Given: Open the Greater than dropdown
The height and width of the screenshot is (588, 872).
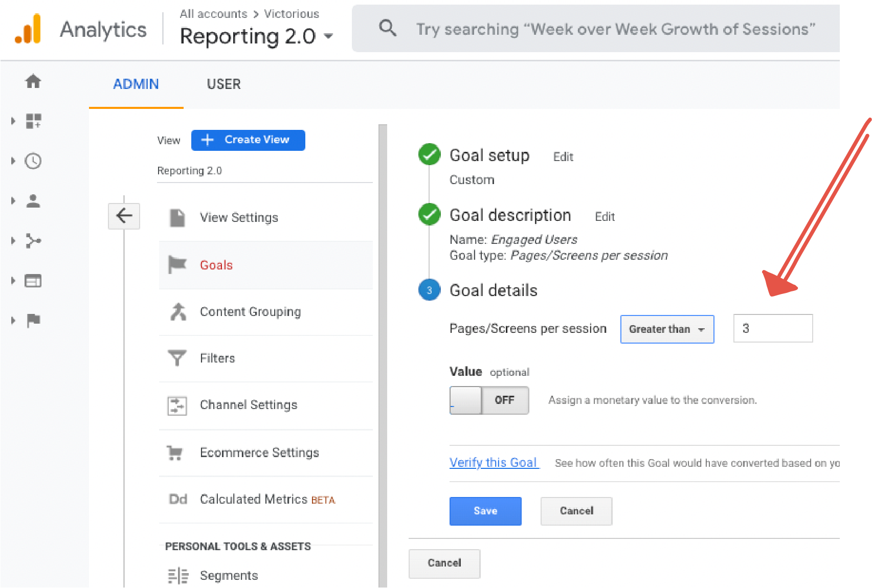Looking at the screenshot, I should tap(667, 329).
